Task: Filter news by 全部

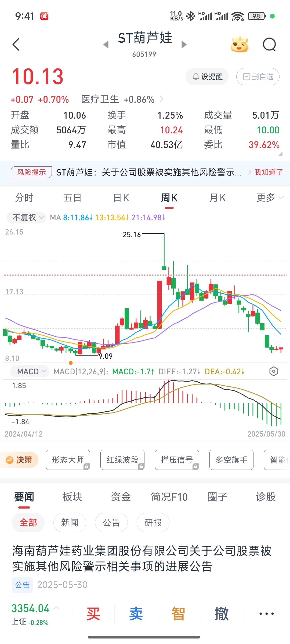Action: (28, 523)
